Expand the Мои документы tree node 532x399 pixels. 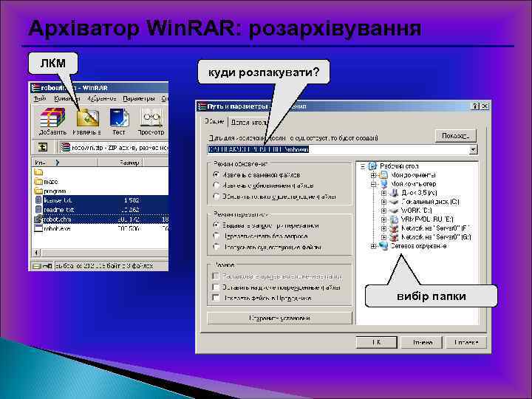373,175
